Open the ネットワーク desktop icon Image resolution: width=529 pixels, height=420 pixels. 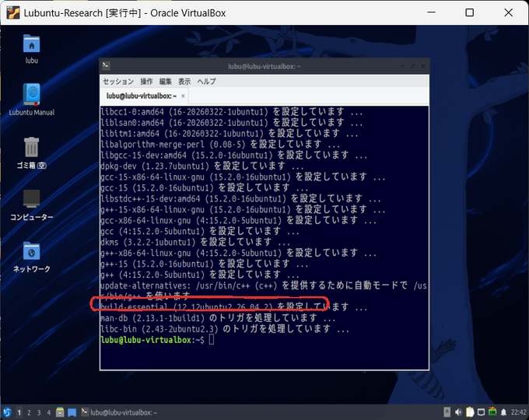(31, 257)
